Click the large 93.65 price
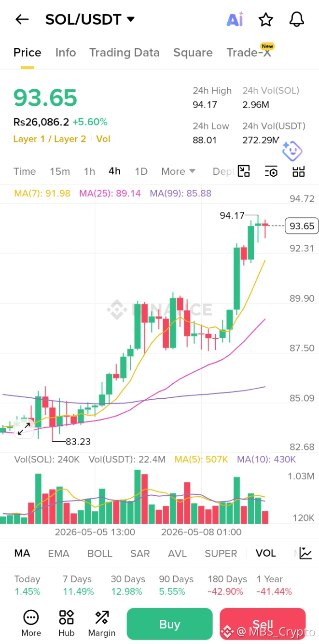 pos(45,98)
